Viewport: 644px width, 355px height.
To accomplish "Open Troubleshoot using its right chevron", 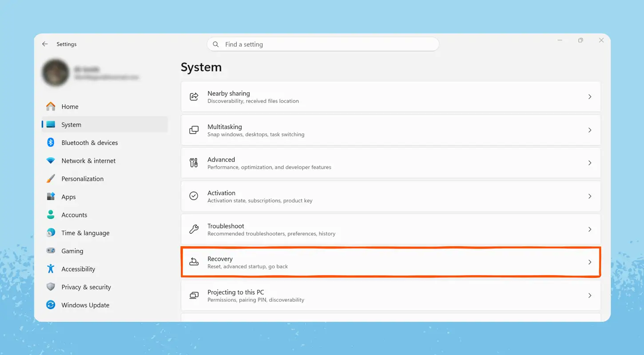I will pyautogui.click(x=590, y=229).
